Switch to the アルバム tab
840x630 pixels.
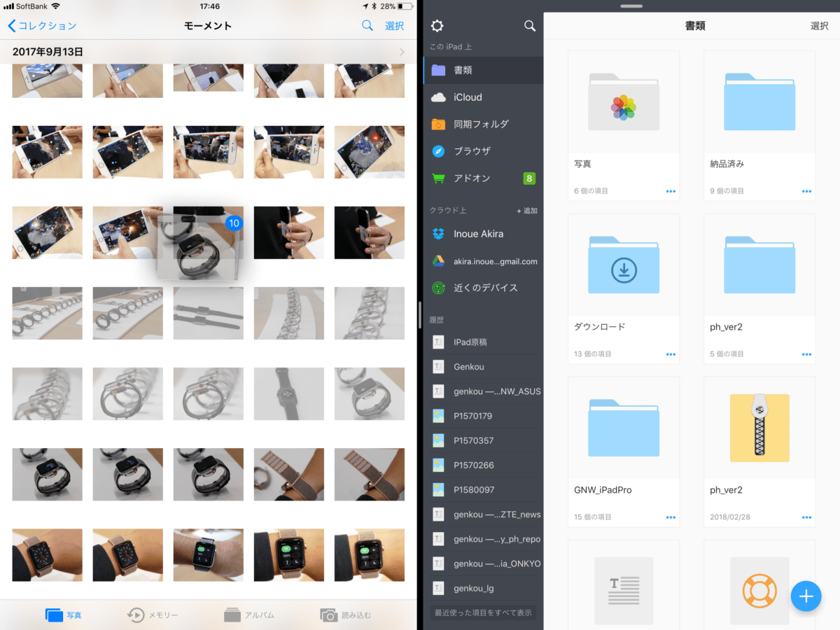[249, 615]
